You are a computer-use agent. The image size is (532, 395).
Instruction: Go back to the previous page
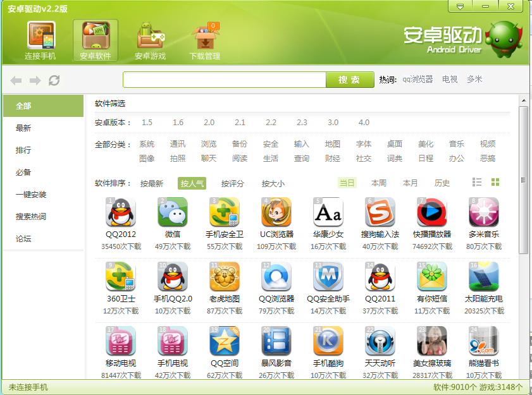point(16,80)
